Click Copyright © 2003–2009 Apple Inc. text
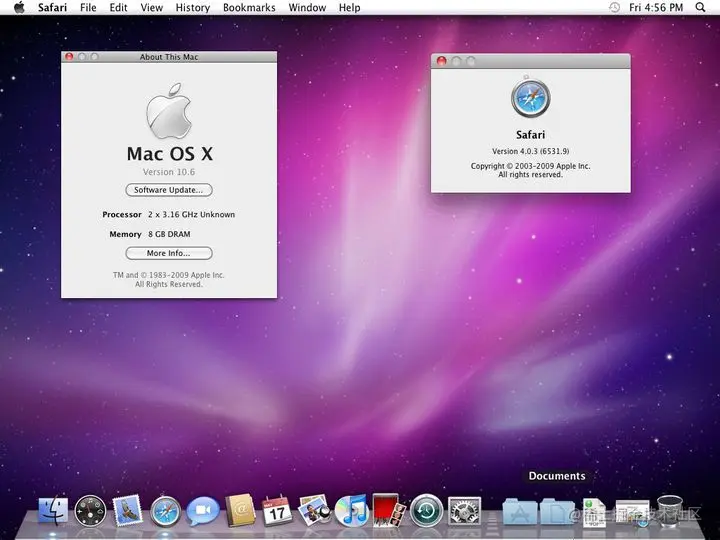This screenshot has height=540, width=720. pos(530,166)
